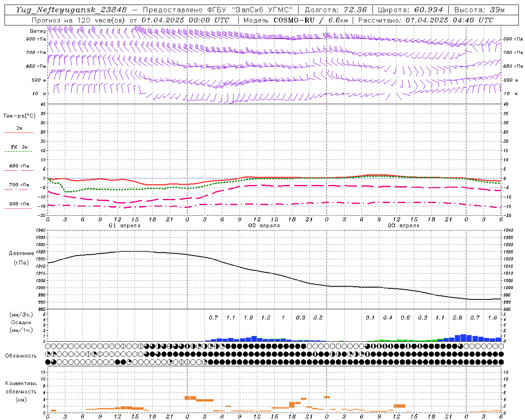Click the 1.9 three-hour precipitation value
This screenshot has width=525, height=420.
[x=248, y=318]
